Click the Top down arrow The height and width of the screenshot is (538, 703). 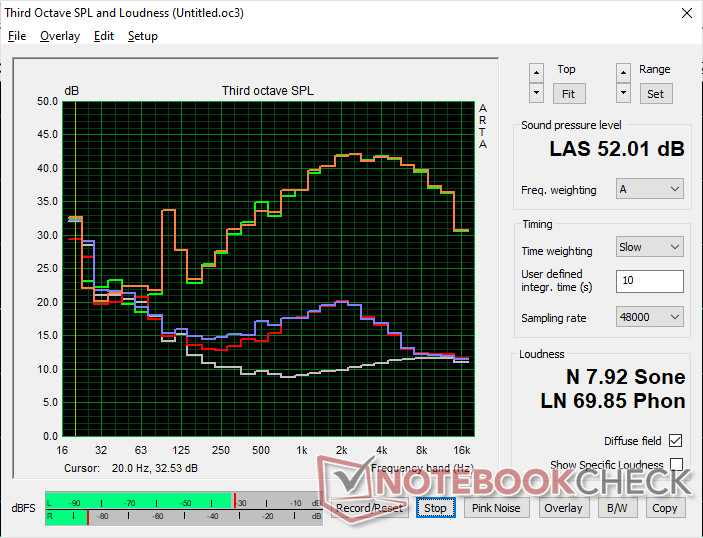tap(537, 92)
